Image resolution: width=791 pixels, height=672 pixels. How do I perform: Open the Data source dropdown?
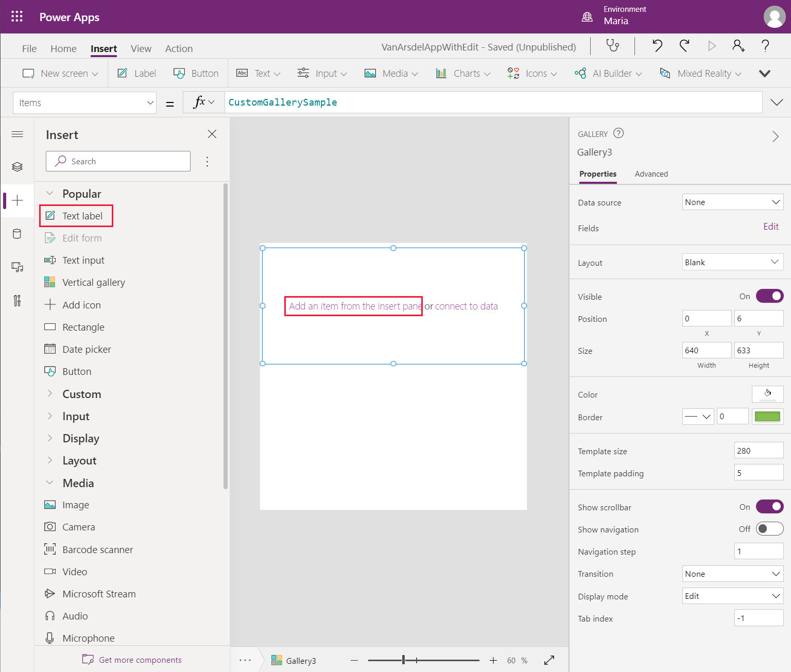click(x=733, y=202)
